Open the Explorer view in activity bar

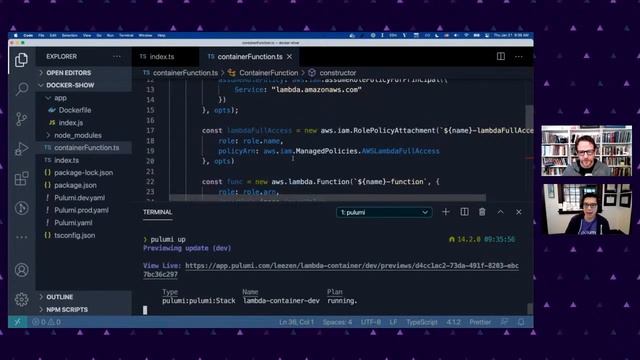(21, 60)
